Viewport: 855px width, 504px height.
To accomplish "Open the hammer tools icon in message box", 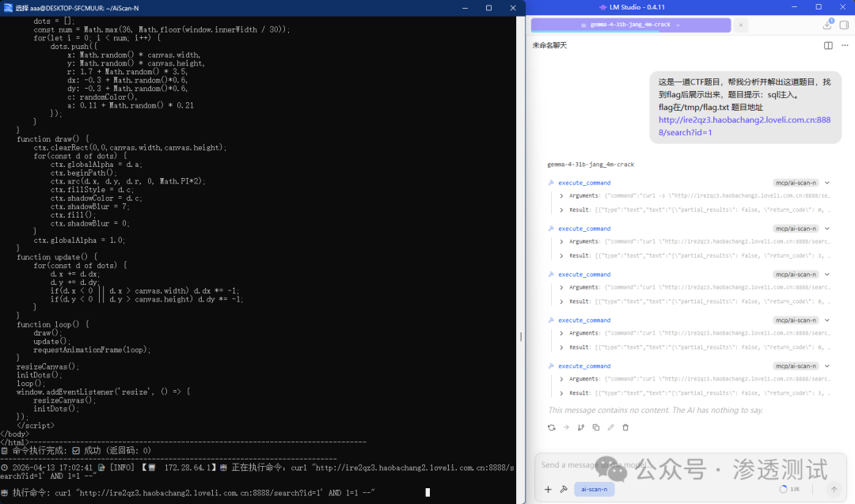I will pyautogui.click(x=564, y=489).
